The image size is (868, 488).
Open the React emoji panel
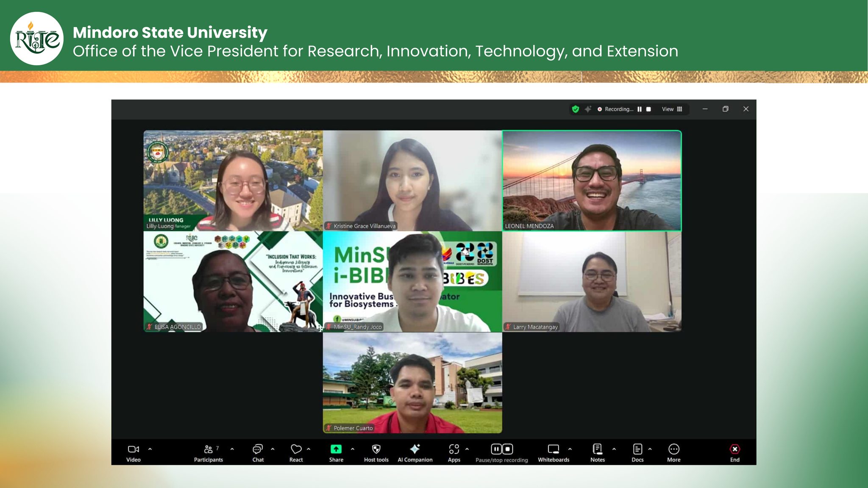(x=296, y=450)
